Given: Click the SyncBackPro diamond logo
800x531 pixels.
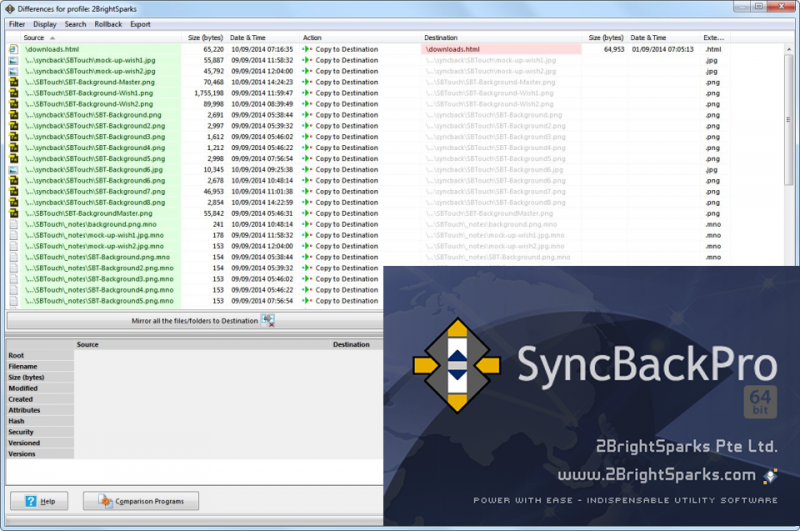Looking at the screenshot, I should coord(457,365).
